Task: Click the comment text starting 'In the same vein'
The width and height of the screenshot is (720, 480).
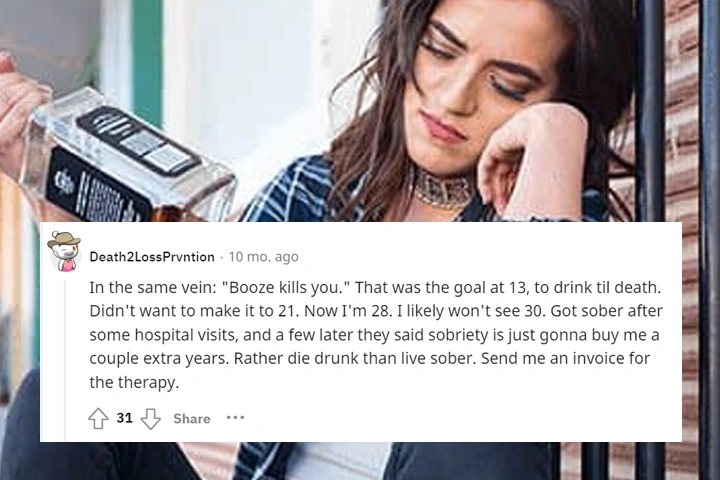Action: 376,334
